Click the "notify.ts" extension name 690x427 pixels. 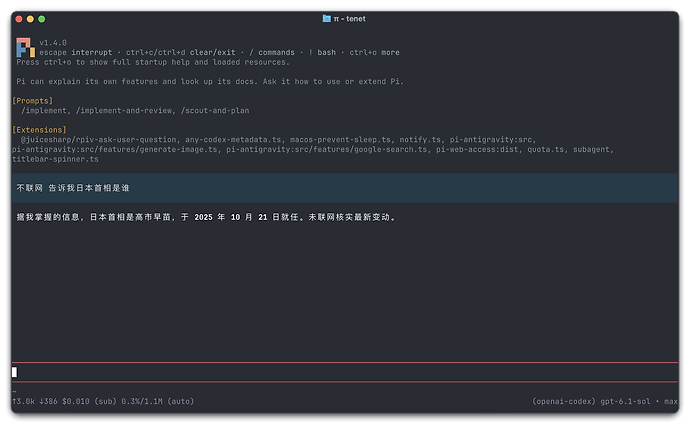pyautogui.click(x=420, y=140)
